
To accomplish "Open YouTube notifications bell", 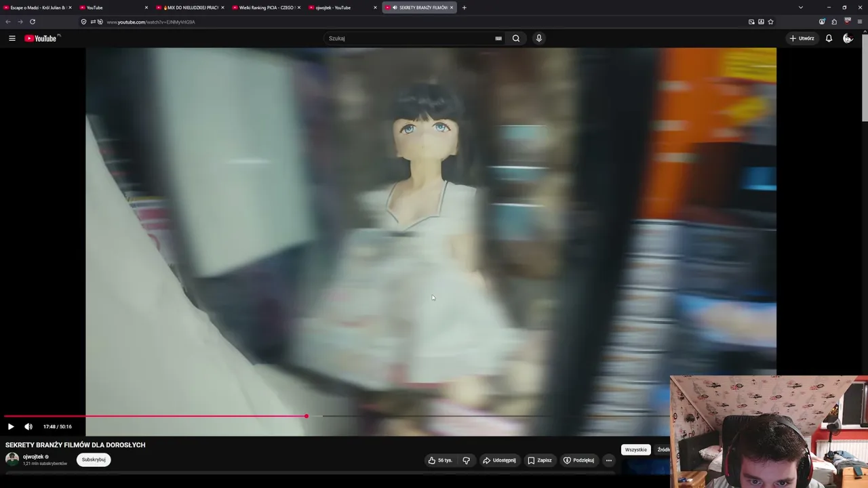I will [x=829, y=39].
